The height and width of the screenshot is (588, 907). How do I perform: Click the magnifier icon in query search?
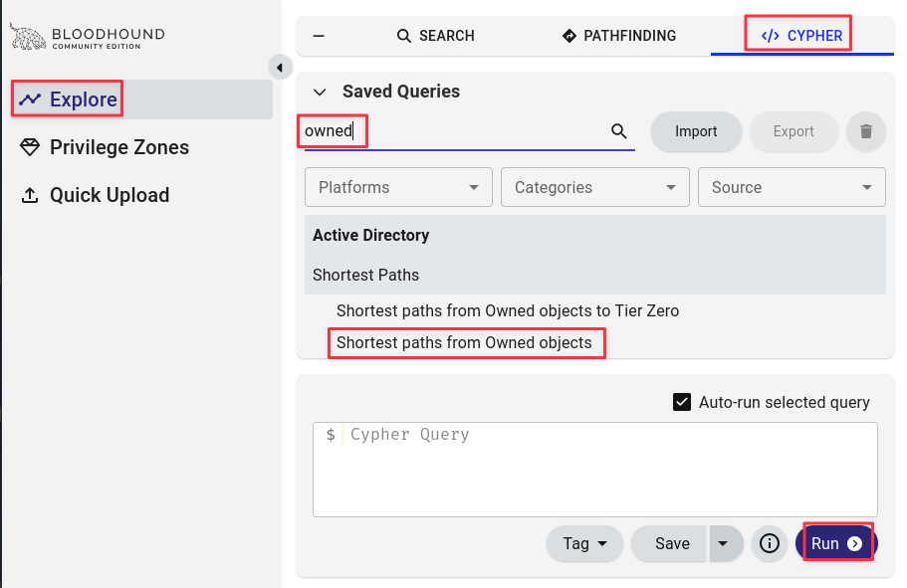coord(619,131)
